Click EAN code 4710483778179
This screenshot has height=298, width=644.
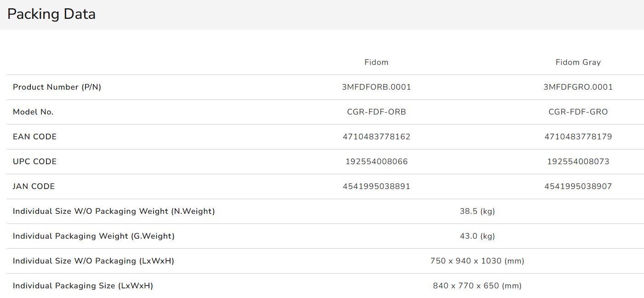(x=578, y=137)
